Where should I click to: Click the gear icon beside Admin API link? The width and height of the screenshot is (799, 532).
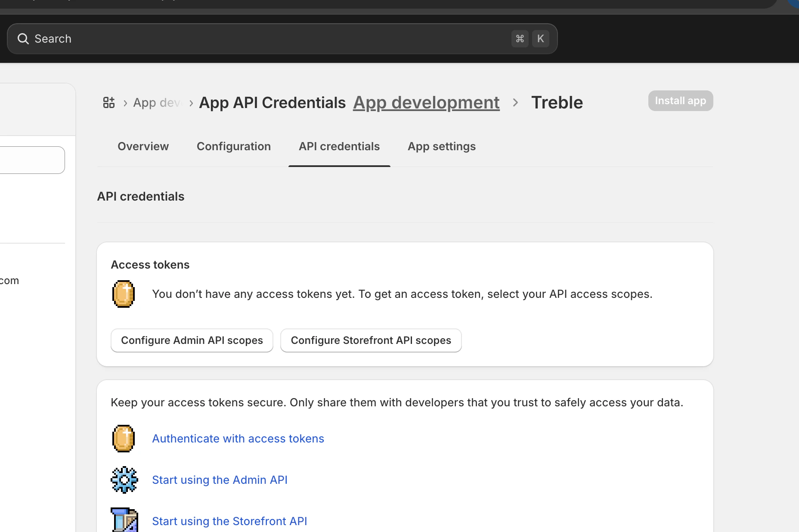[x=124, y=480]
